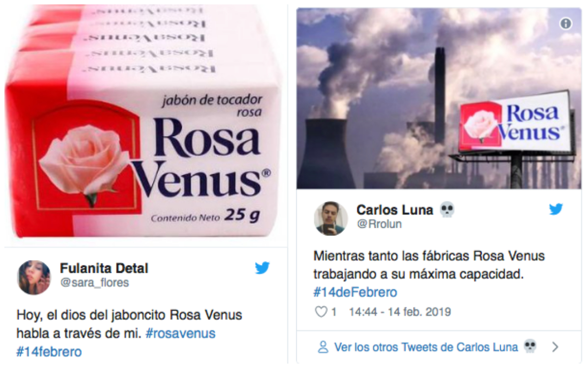This screenshot has height=368, width=588.
Task: Open the info icon on the factory image
Action: (566, 24)
